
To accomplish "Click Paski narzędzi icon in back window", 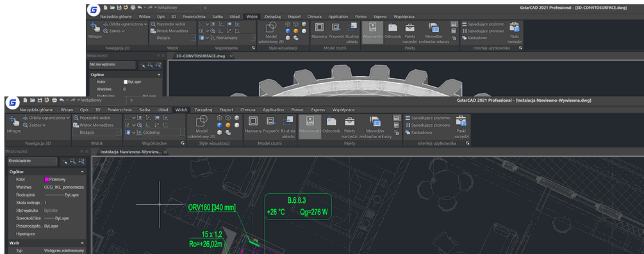I will pos(514,33).
